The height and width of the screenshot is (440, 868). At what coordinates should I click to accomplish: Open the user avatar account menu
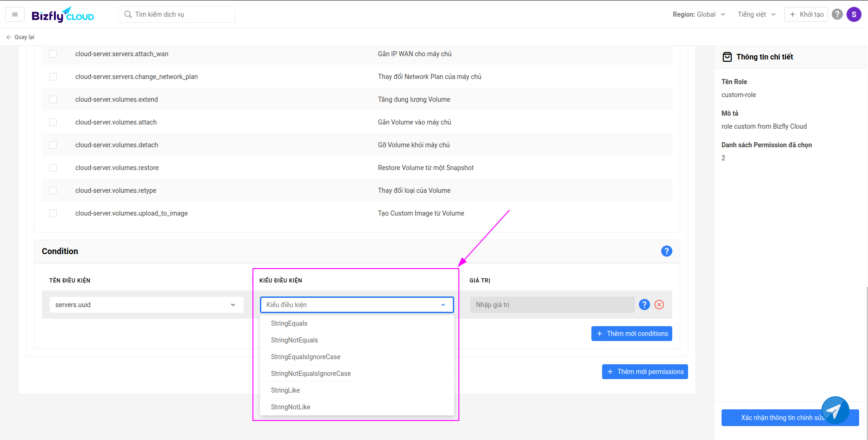pos(854,14)
